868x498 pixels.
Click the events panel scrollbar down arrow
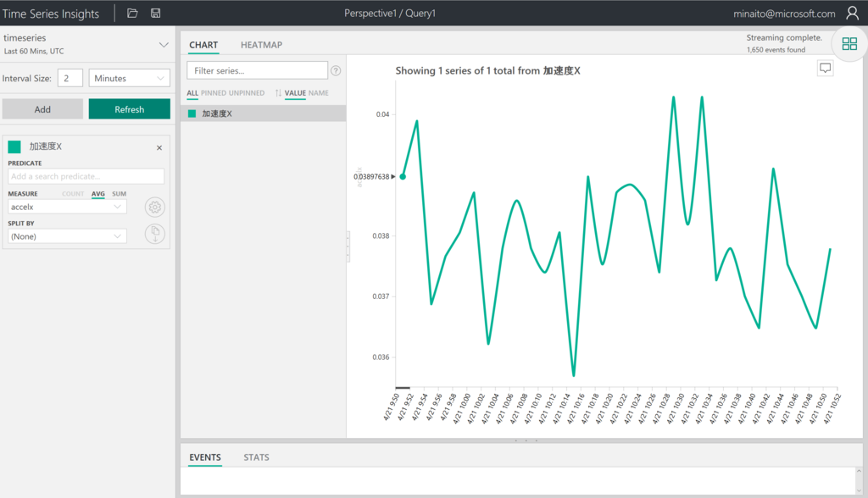pos(859,490)
